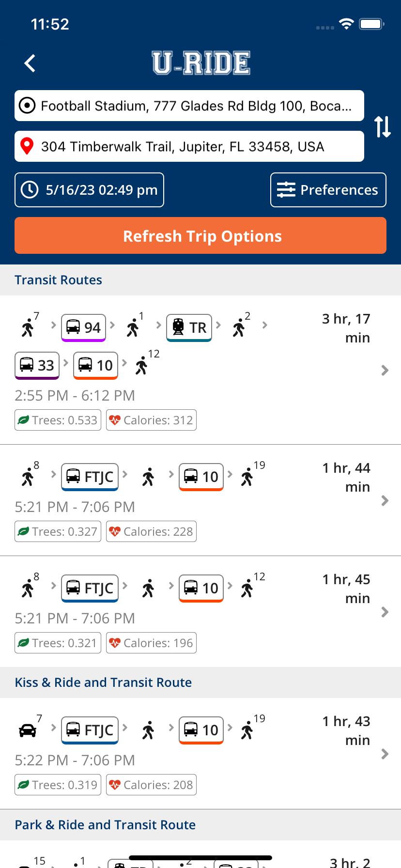401x868 pixels.
Task: Tap the bus 94 route badge
Action: [x=83, y=327]
